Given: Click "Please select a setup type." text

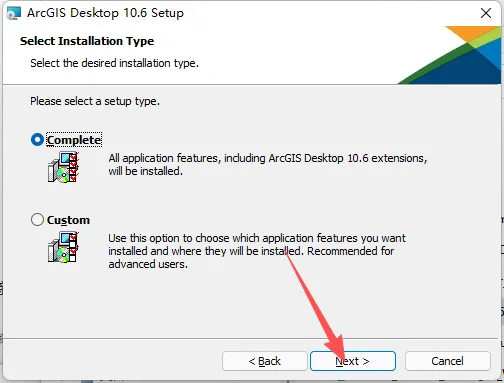Looking at the screenshot, I should [x=95, y=101].
